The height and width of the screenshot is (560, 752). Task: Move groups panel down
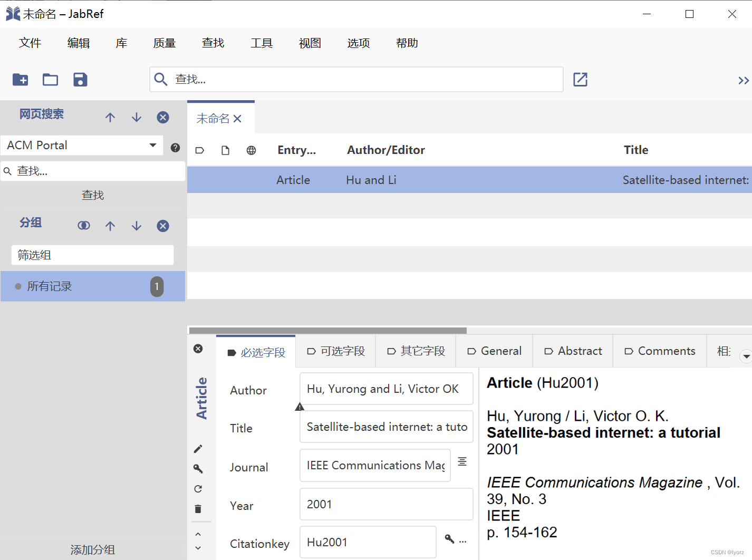(x=137, y=226)
